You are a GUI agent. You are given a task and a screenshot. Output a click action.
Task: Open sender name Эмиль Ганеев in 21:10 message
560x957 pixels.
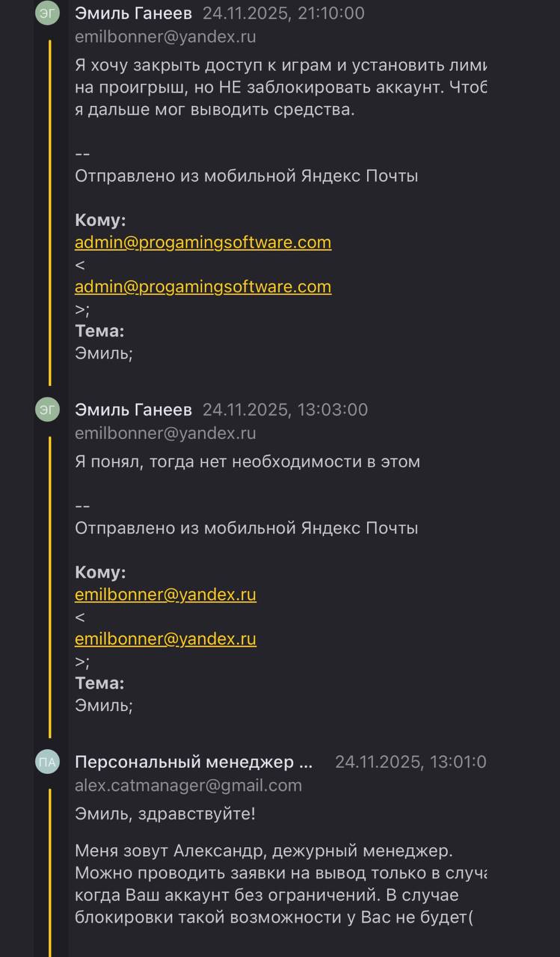133,13
